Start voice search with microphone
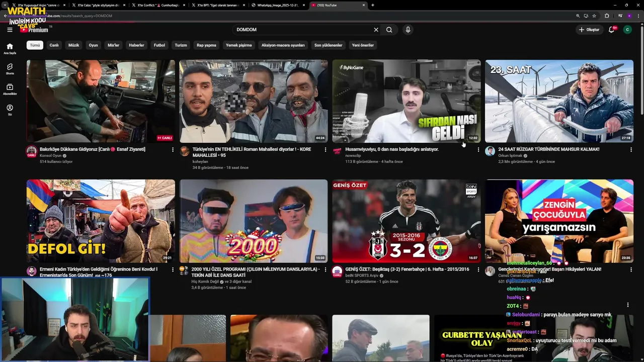Screen dimensions: 644x362 point(408,30)
